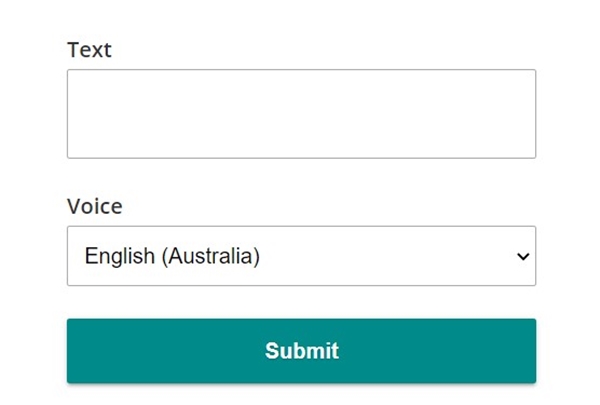Click the English (Australia) text
Screen dimensions: 600x405
(172, 256)
